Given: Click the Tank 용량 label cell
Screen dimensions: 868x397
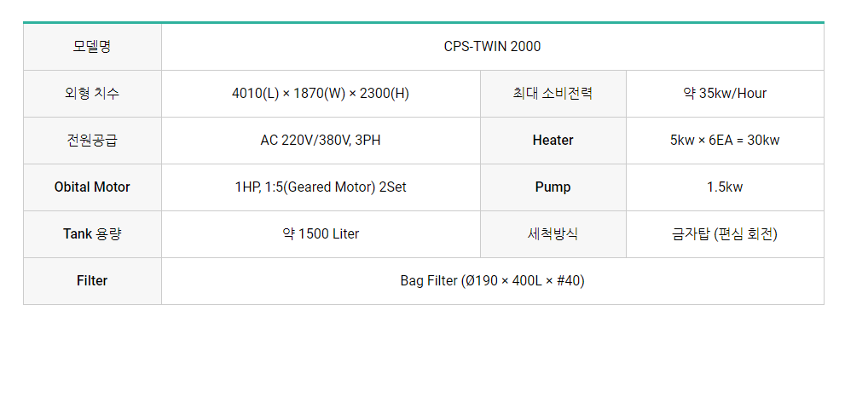Looking at the screenshot, I should (92, 234).
